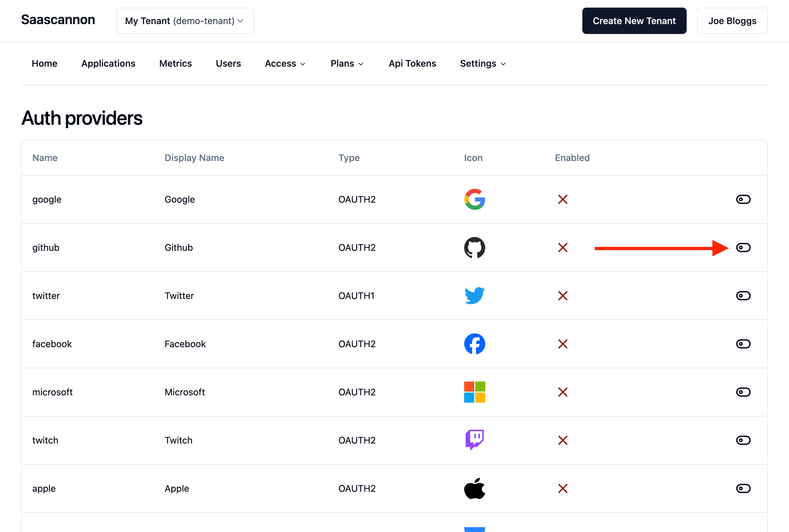Click the Saascannon logo icon
The height and width of the screenshot is (532, 789).
coord(58,21)
